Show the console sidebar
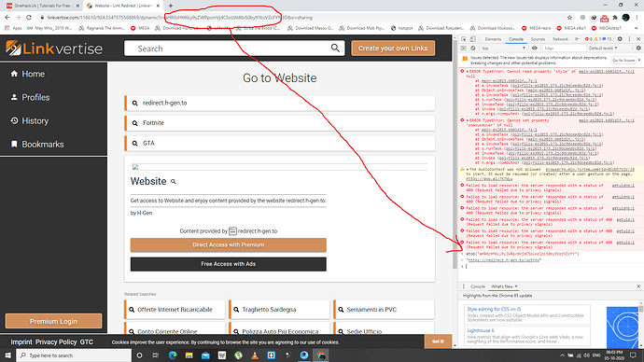The height and width of the screenshot is (362, 644). tap(463, 48)
